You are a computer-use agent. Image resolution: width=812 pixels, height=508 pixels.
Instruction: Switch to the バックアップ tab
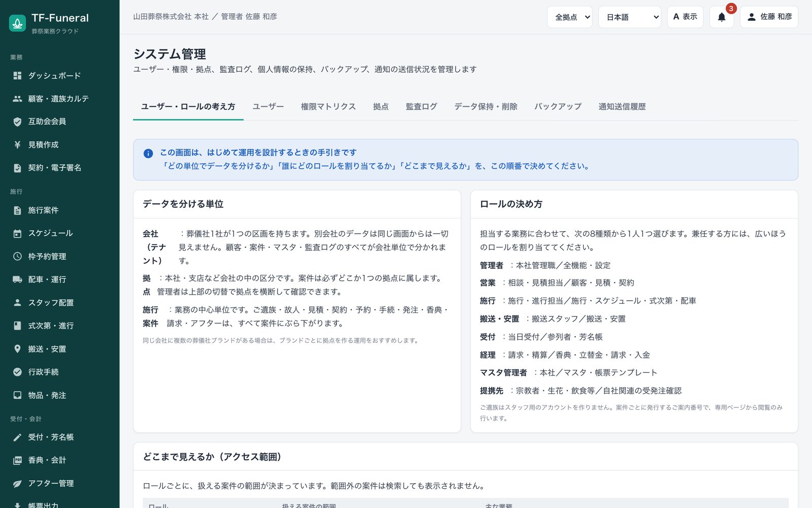pos(558,107)
